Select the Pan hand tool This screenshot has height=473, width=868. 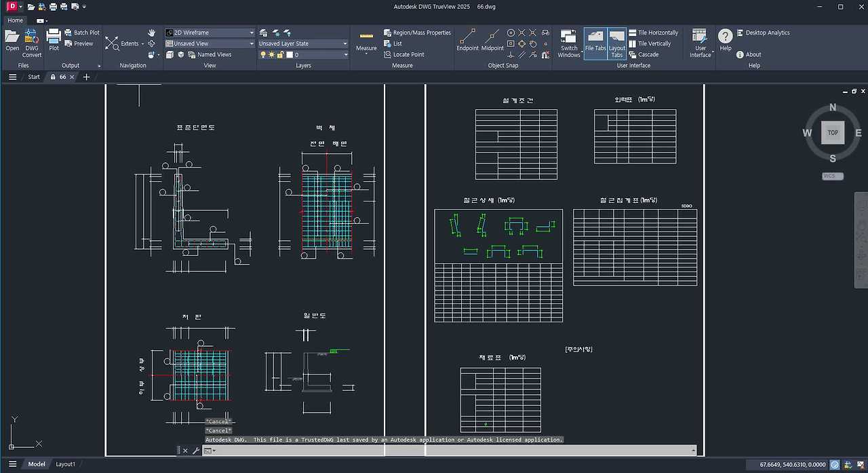click(x=151, y=33)
